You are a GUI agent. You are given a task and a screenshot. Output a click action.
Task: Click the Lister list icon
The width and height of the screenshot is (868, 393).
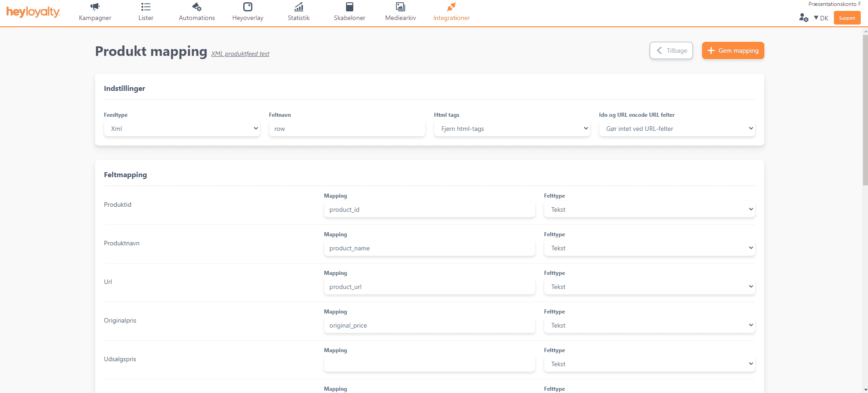pos(146,7)
